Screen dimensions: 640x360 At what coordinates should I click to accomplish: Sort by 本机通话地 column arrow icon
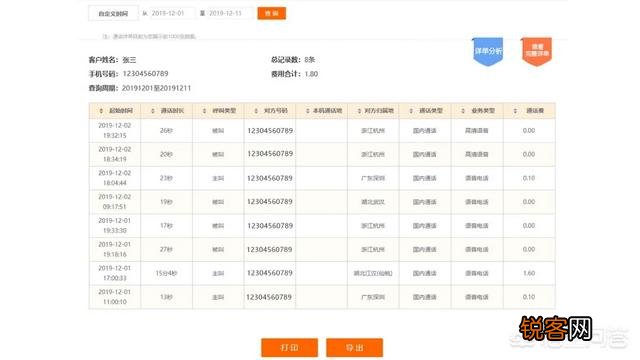pyautogui.click(x=308, y=111)
